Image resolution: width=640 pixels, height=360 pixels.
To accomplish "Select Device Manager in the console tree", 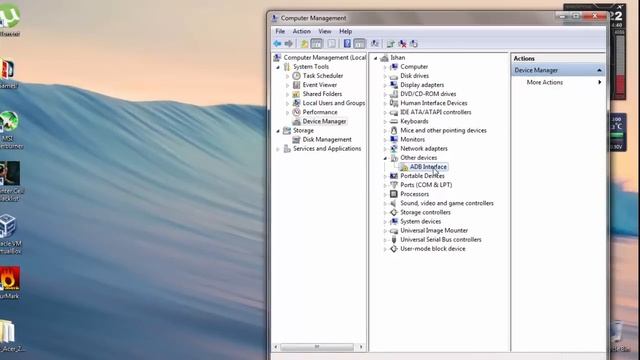I will [324, 121].
